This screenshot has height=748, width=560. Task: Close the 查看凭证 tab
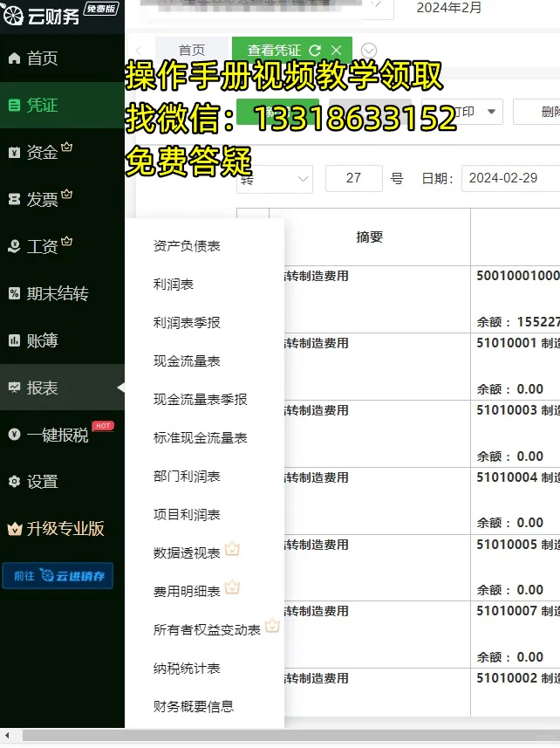click(x=337, y=50)
